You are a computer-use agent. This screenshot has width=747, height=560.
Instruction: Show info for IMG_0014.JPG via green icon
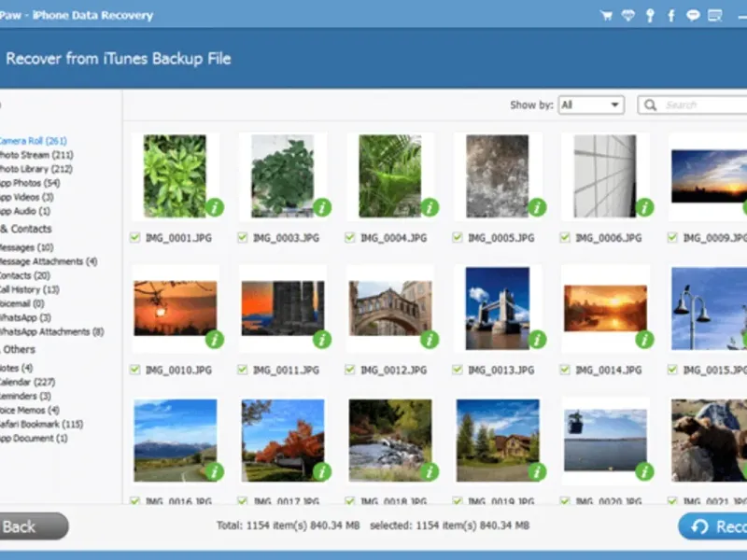click(644, 340)
